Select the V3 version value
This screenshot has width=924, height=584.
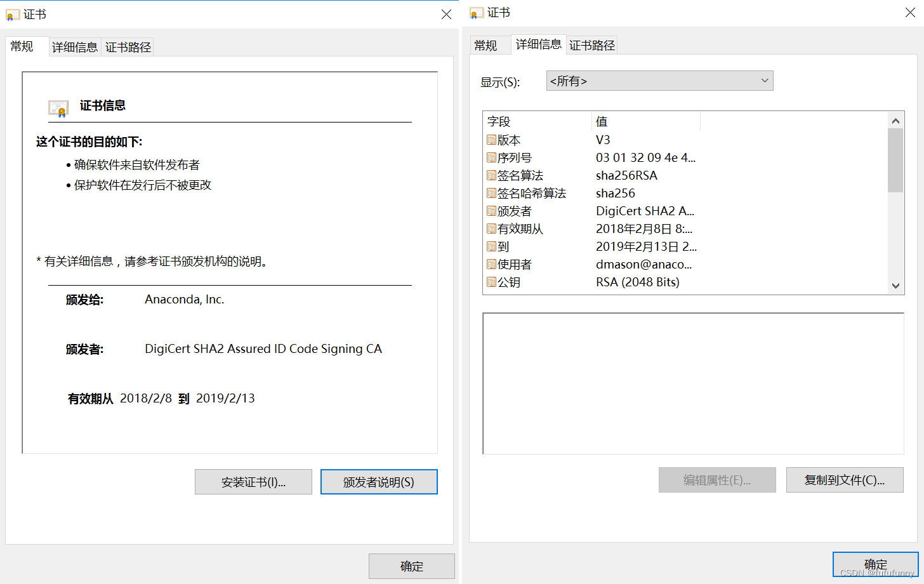coord(603,140)
